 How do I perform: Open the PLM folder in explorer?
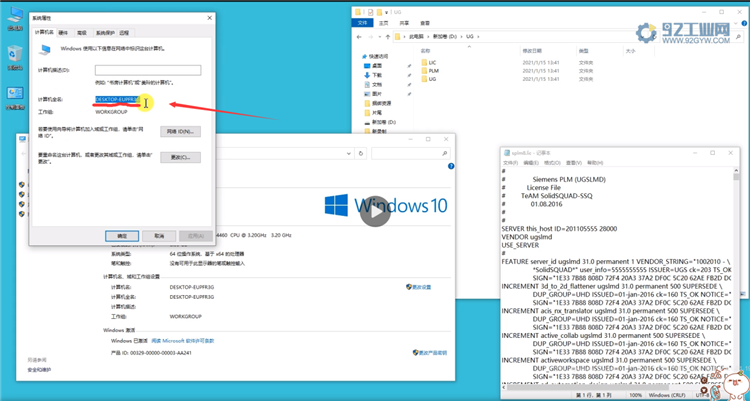430,70
